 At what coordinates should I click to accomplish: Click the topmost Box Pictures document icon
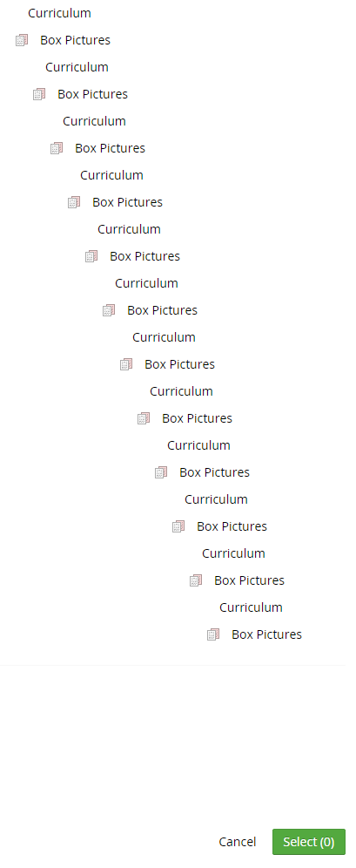point(22,40)
